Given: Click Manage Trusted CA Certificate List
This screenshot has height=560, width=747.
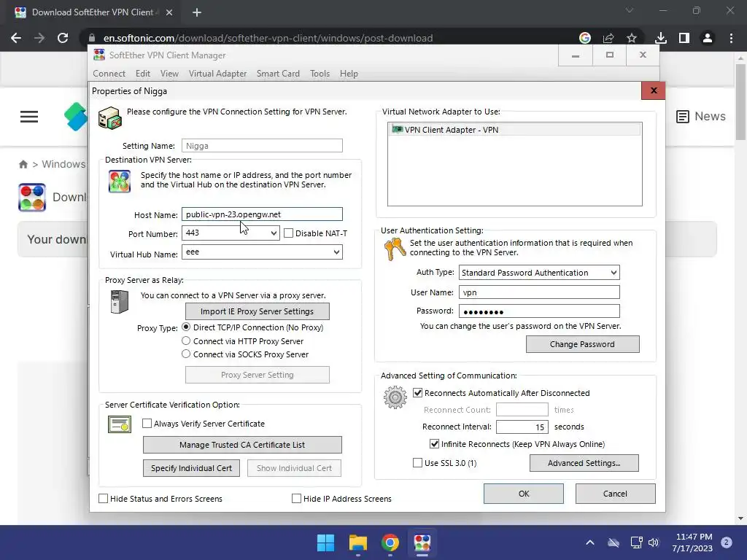Looking at the screenshot, I should pyautogui.click(x=242, y=445).
